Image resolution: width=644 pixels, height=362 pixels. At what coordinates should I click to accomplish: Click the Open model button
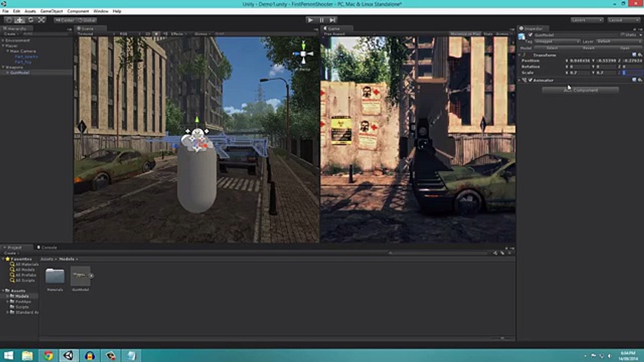tap(624, 48)
